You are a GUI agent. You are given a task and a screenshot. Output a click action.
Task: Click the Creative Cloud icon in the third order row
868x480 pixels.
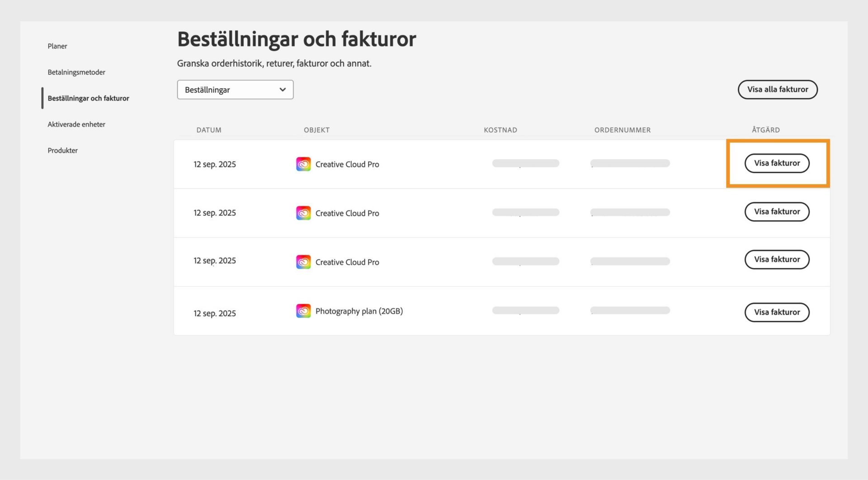[303, 261]
